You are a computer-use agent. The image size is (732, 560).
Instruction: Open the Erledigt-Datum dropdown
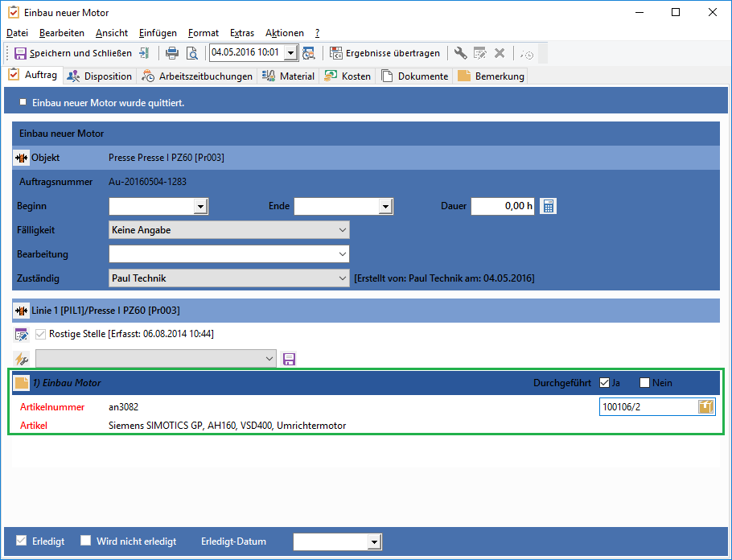tap(374, 542)
